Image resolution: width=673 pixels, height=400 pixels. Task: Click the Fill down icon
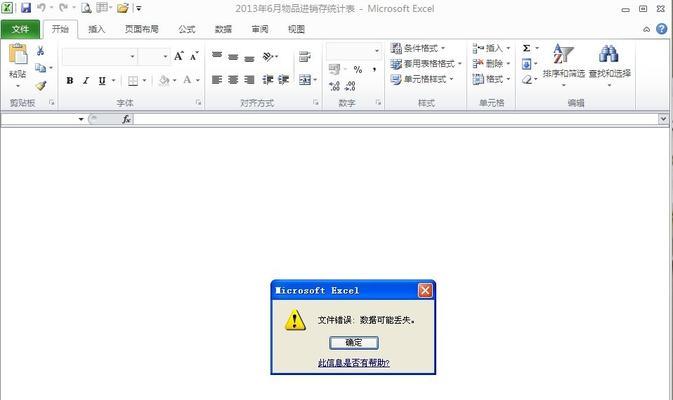[527, 64]
